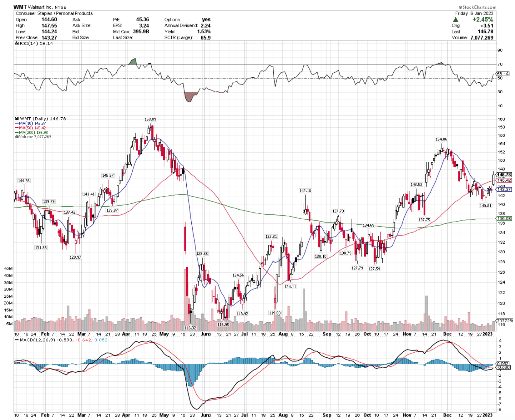Click the candlestick icon before WMT (Daily)
The image size is (515, 420).
[17, 119]
